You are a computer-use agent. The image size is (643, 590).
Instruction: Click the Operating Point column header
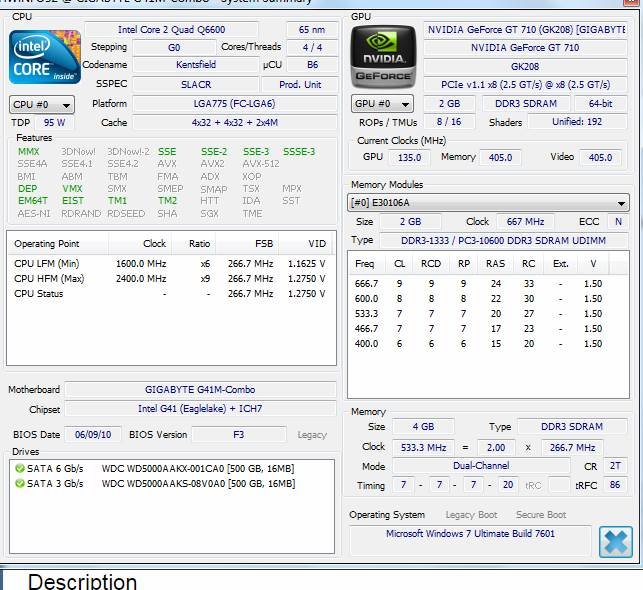point(58,244)
